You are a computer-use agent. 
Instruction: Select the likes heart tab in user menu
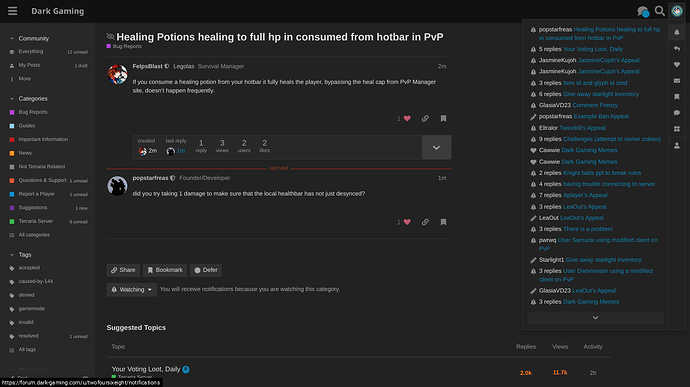[677, 65]
